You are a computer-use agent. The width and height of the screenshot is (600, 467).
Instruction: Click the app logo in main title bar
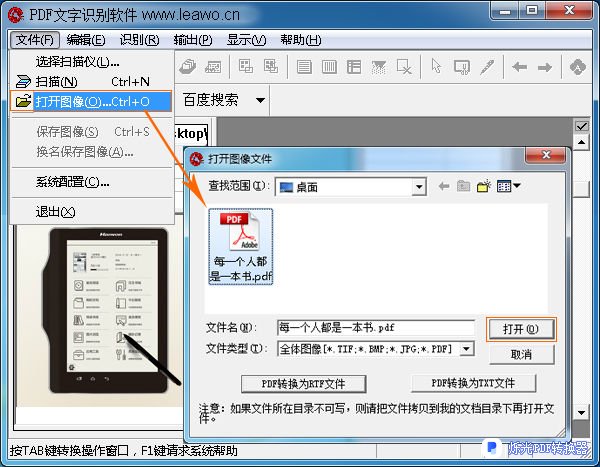16,15
